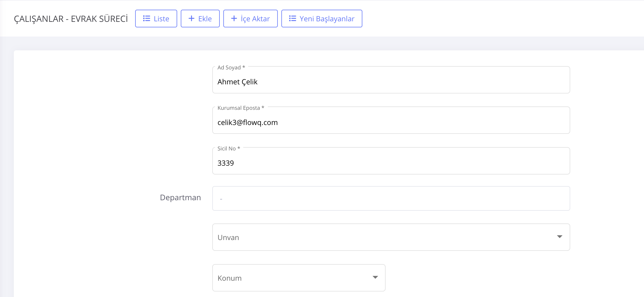The image size is (644, 297).
Task: Open the Liste view
Action: pyautogui.click(x=156, y=19)
